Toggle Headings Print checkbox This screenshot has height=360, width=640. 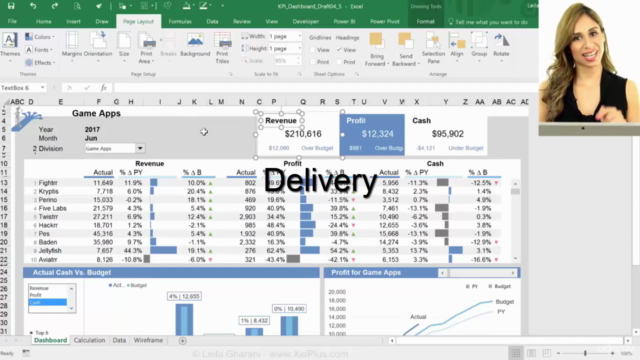339,62
